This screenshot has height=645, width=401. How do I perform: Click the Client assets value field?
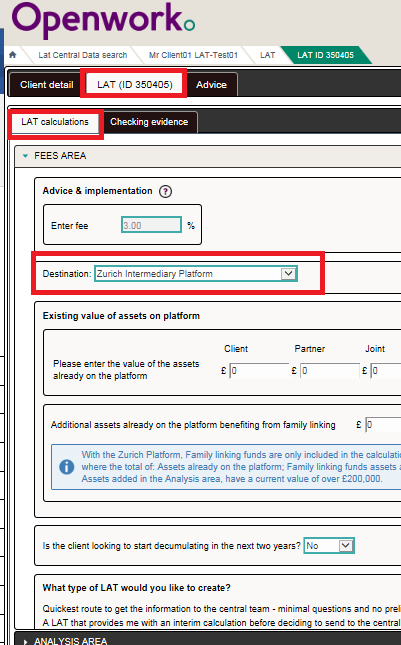point(259,371)
